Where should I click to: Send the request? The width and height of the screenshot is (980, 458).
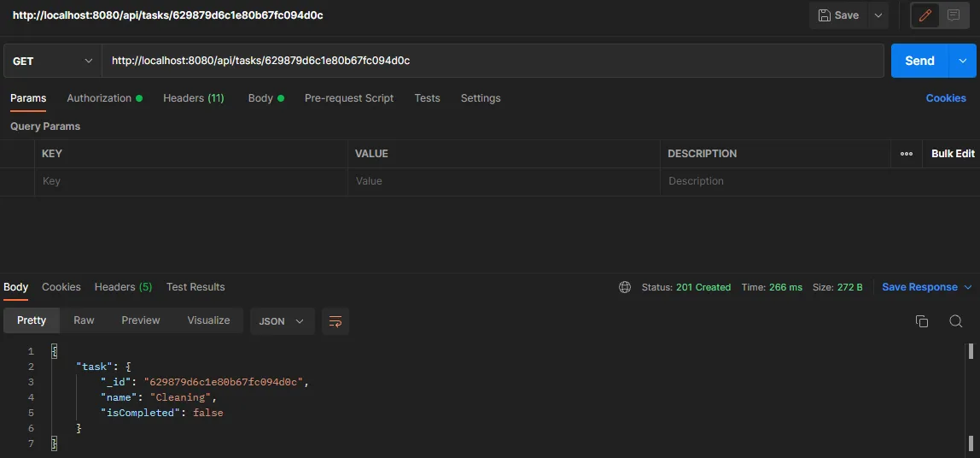coord(919,61)
